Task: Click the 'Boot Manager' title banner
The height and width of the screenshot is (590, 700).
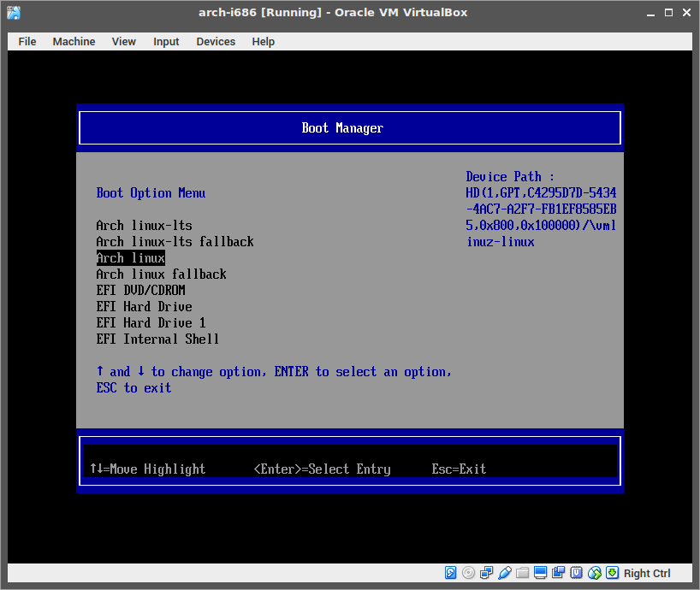Action: (350, 128)
